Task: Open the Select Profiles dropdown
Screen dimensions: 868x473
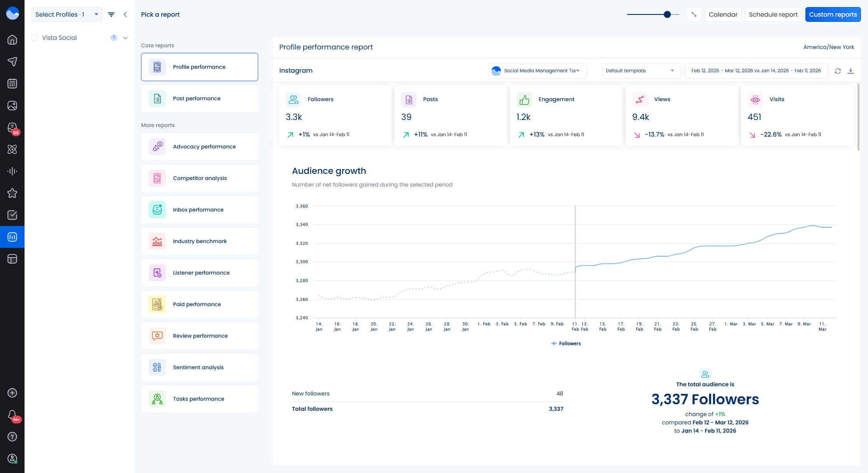Action: [66, 14]
